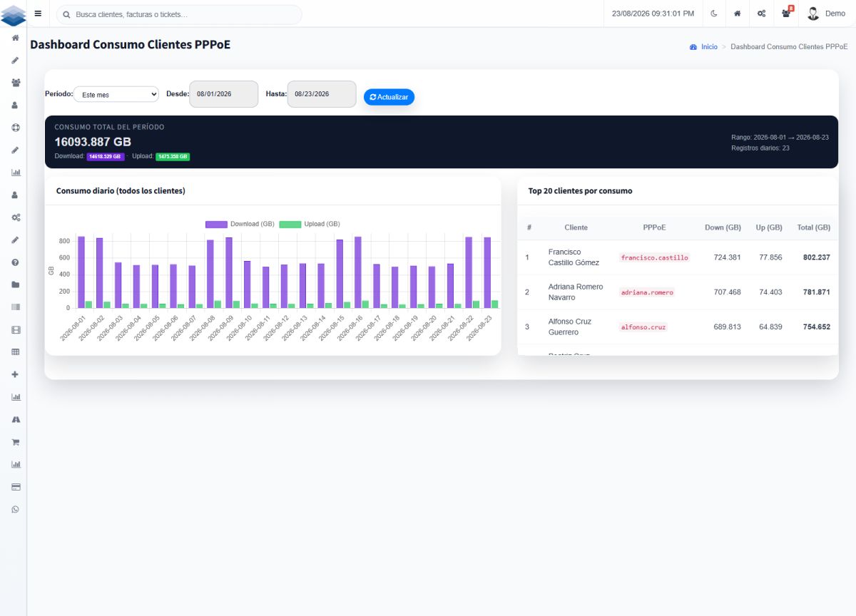Open bar chart icon right below shopping cart
The width and height of the screenshot is (856, 616).
coord(16,464)
